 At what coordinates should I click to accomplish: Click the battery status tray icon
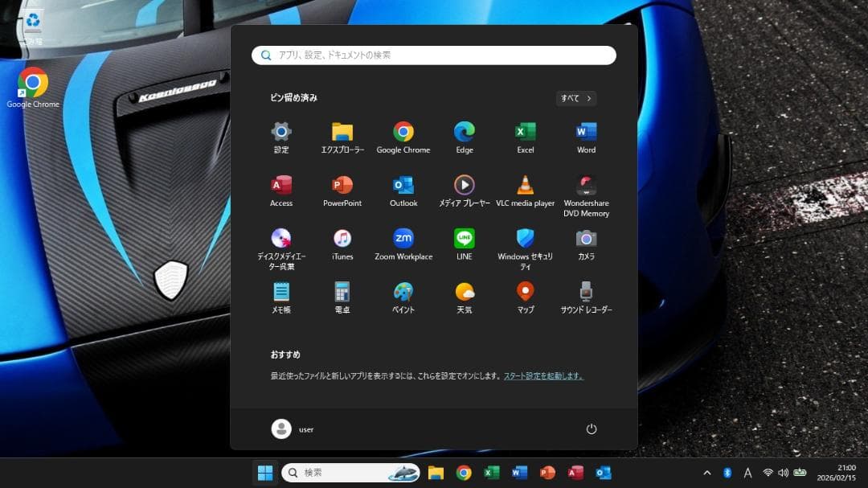[800, 473]
